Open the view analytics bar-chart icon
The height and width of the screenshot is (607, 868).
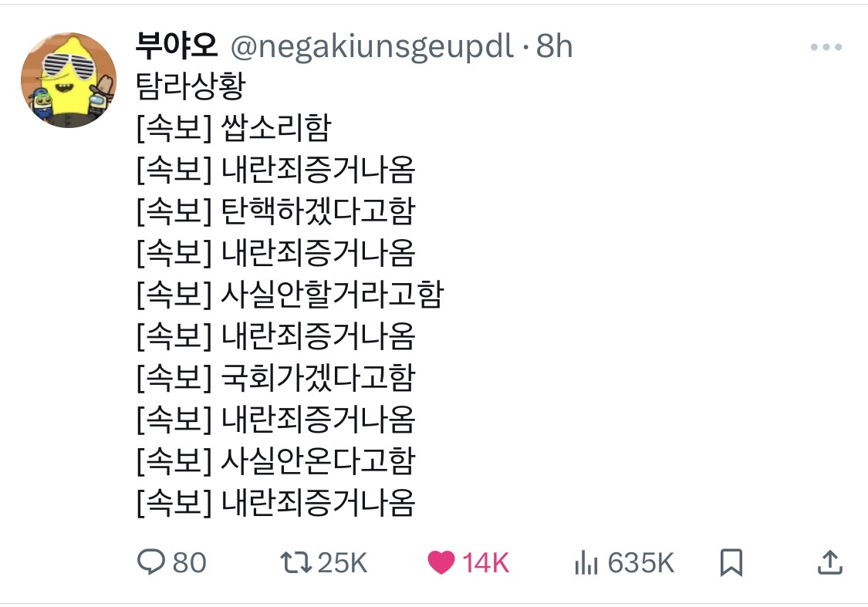(587, 563)
